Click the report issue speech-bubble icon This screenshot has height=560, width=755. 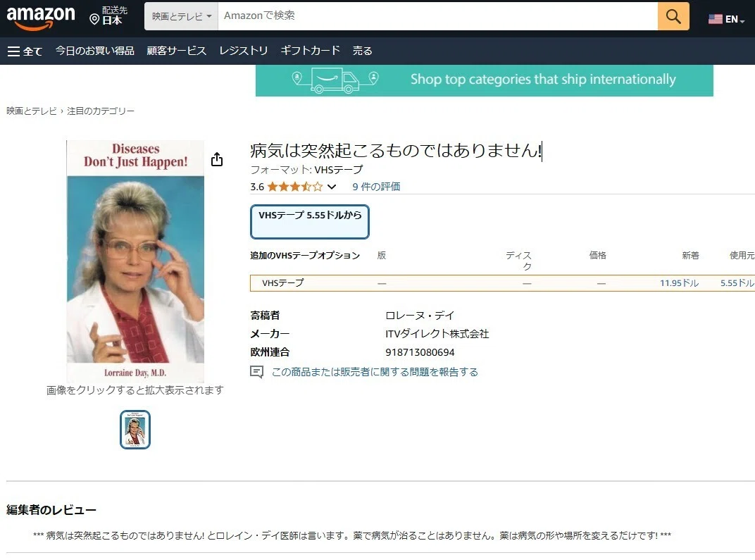point(256,372)
